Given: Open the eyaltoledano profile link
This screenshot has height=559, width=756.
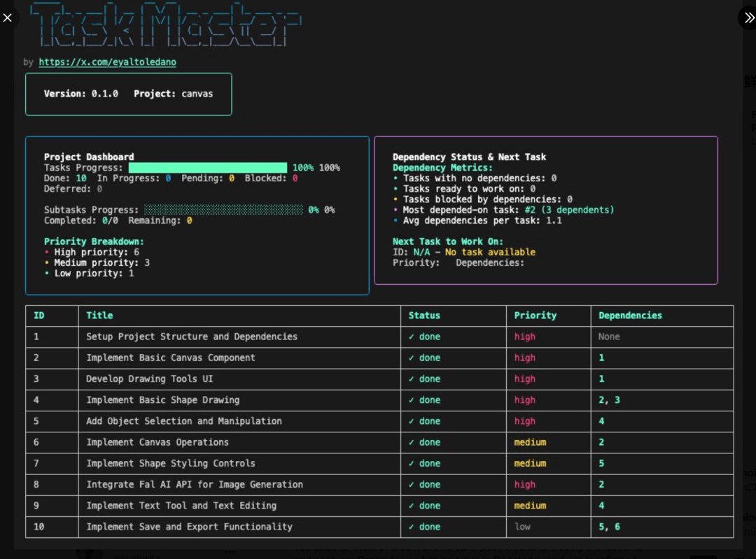Looking at the screenshot, I should pos(107,62).
